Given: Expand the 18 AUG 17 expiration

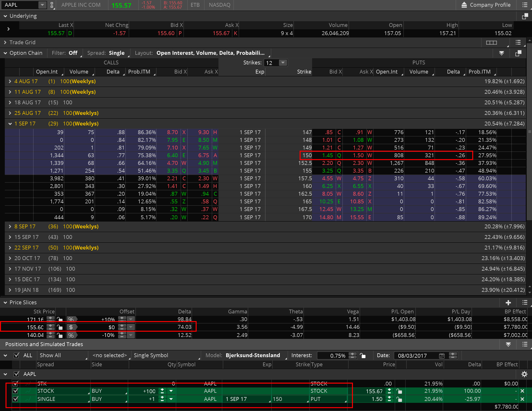Looking at the screenshot, I should coord(10,103).
